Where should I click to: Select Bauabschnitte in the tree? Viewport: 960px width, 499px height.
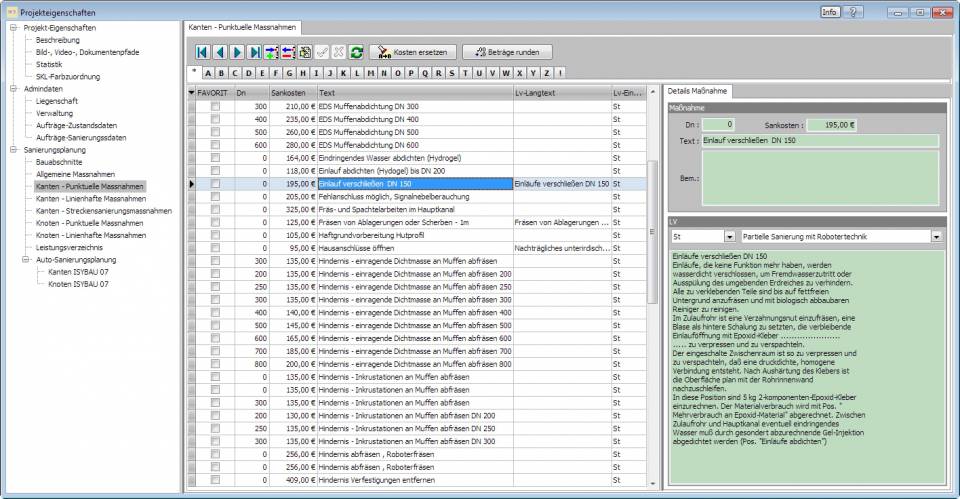click(59, 162)
